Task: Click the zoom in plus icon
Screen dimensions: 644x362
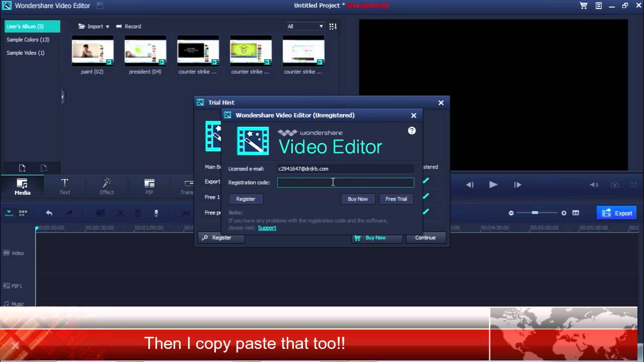Action: (563, 213)
